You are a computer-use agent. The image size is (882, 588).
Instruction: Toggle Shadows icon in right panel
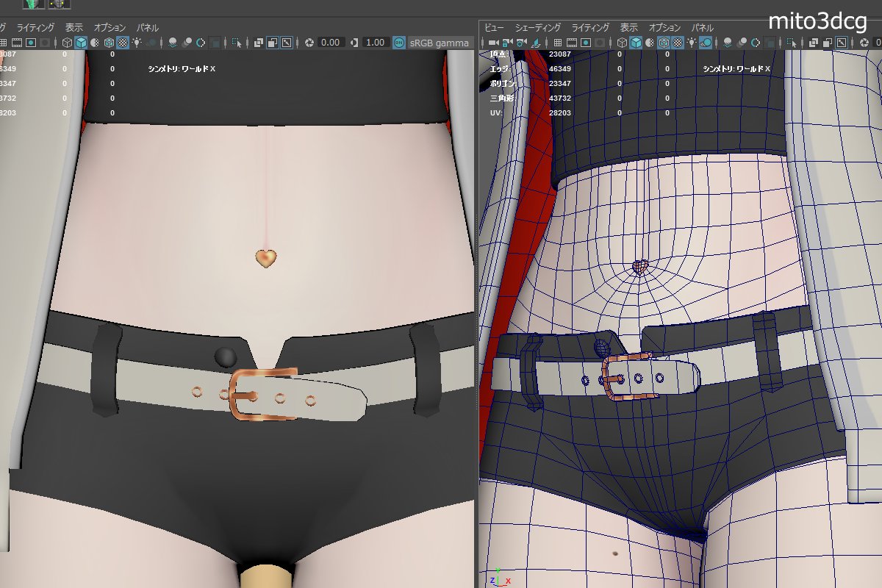coord(706,43)
